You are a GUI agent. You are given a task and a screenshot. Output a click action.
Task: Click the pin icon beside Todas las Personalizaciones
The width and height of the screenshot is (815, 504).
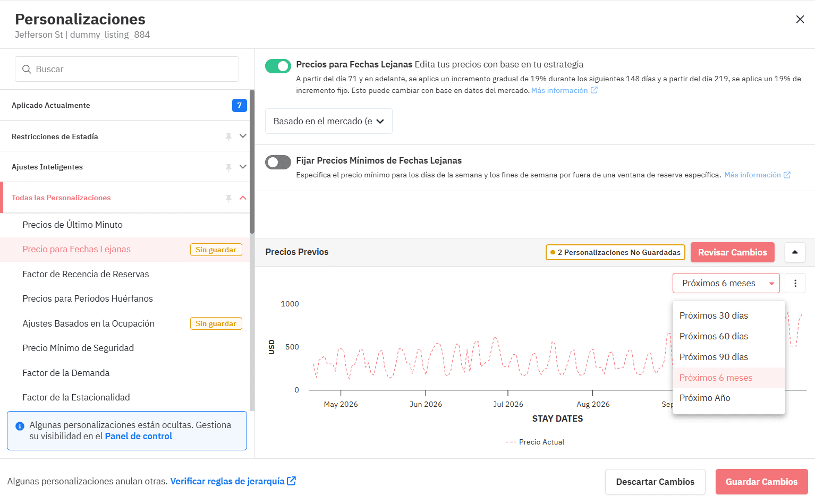pos(228,198)
